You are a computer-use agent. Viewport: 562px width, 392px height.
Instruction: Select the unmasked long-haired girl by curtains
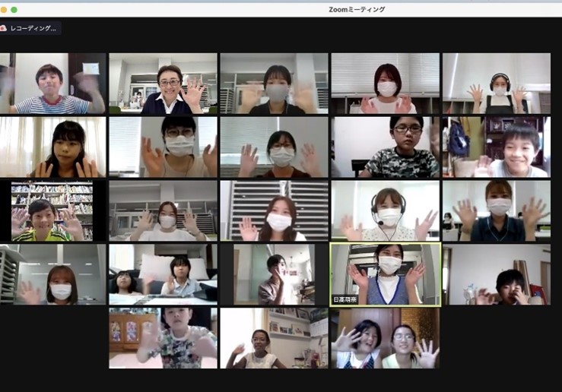[x=52, y=147]
